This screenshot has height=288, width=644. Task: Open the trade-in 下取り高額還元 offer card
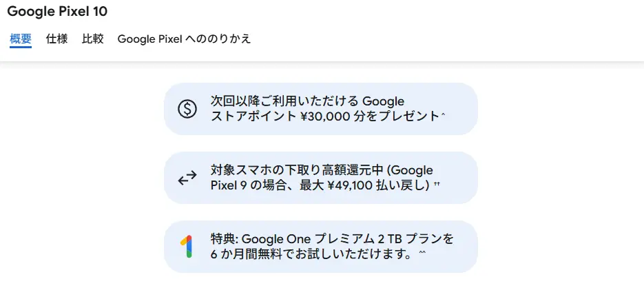click(321, 178)
